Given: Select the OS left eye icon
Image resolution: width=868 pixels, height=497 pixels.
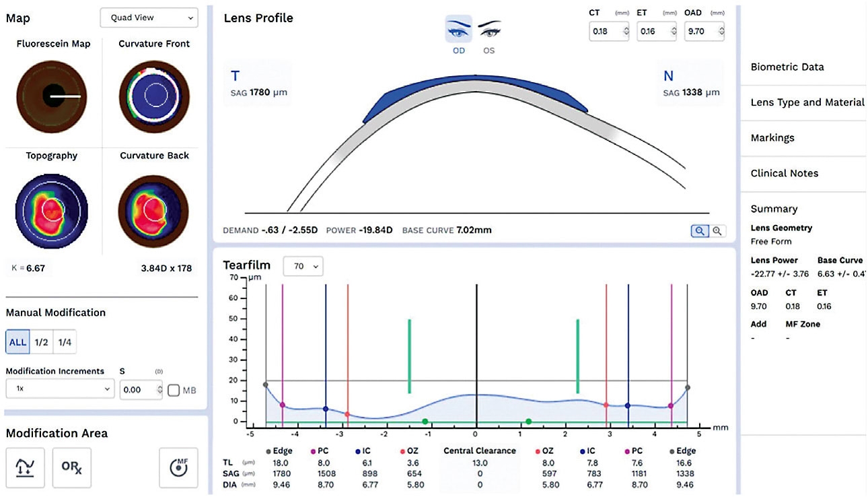Looking at the screenshot, I should (489, 31).
